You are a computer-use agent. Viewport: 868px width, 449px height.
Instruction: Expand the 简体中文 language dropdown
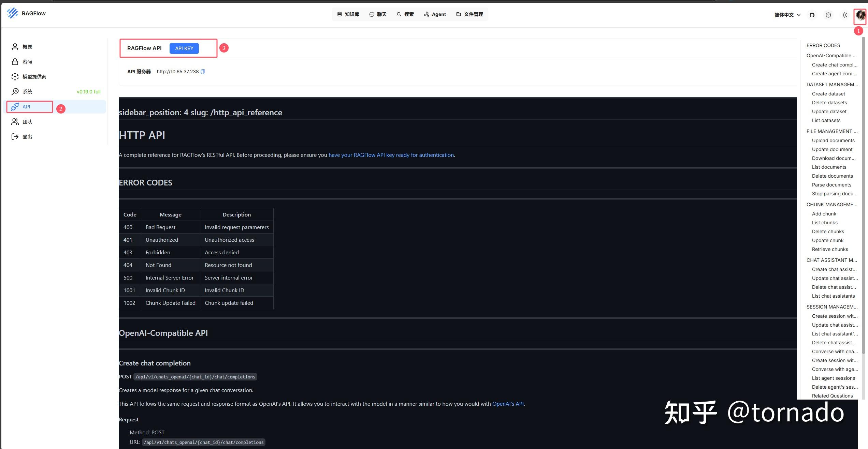[787, 15]
